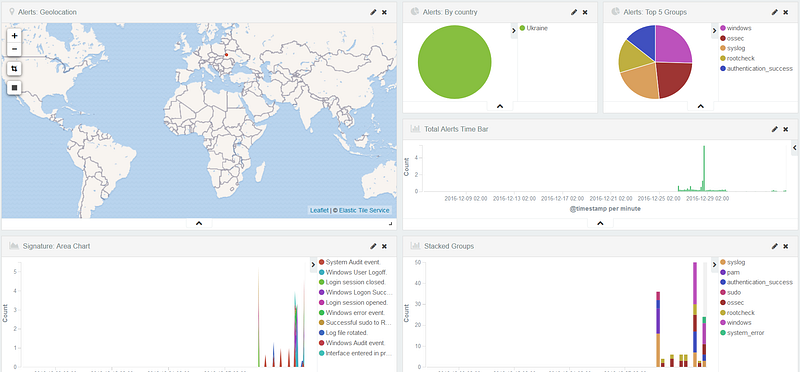Toggle rootcheck in Top 5 Groups legend

tap(737, 58)
